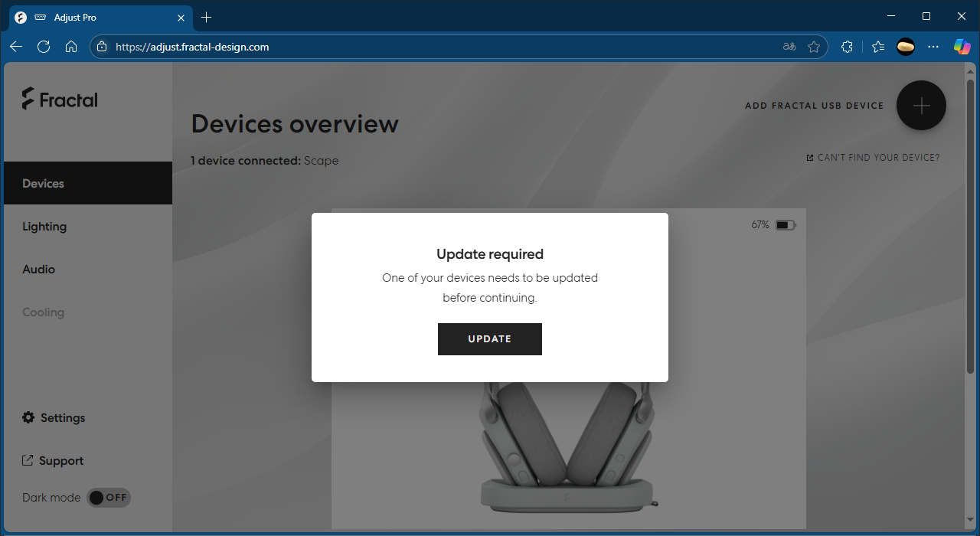980x536 pixels.
Task: Click the battery level icon
Action: (786, 225)
